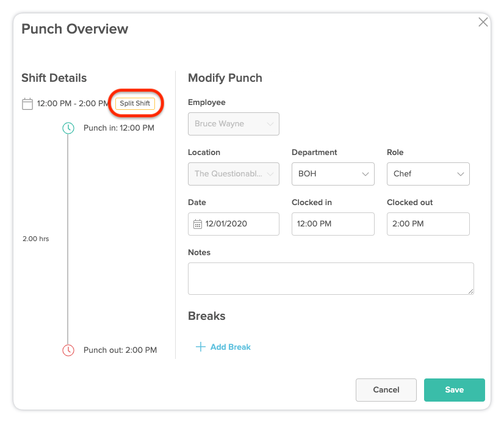Click the calendar icon in the Date field
This screenshot has width=504, height=423.
coord(198,224)
